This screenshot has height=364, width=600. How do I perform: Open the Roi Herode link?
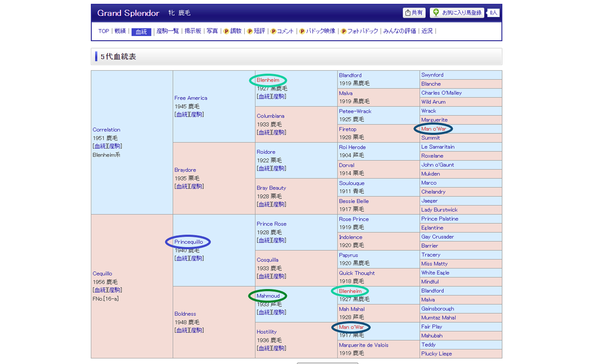[x=352, y=148]
